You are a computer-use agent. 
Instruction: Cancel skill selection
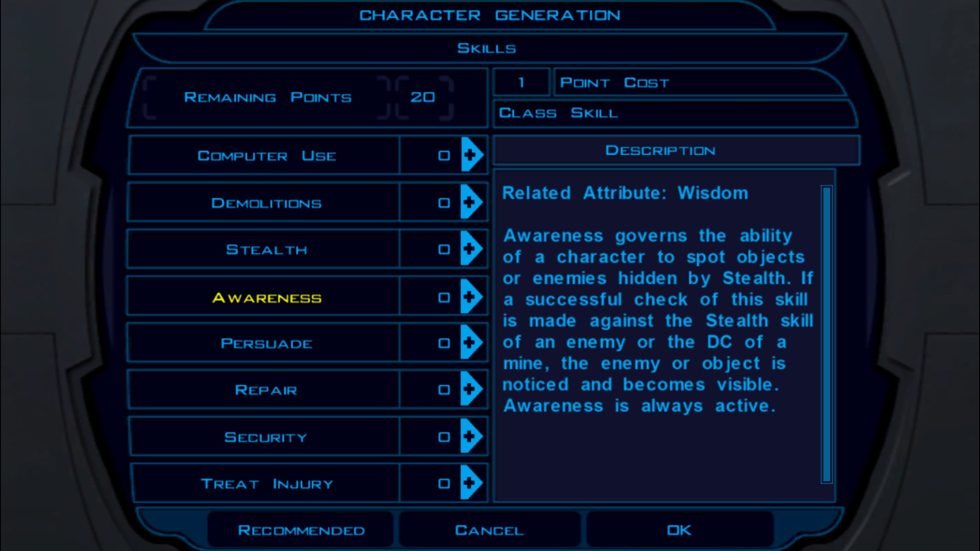pos(489,530)
